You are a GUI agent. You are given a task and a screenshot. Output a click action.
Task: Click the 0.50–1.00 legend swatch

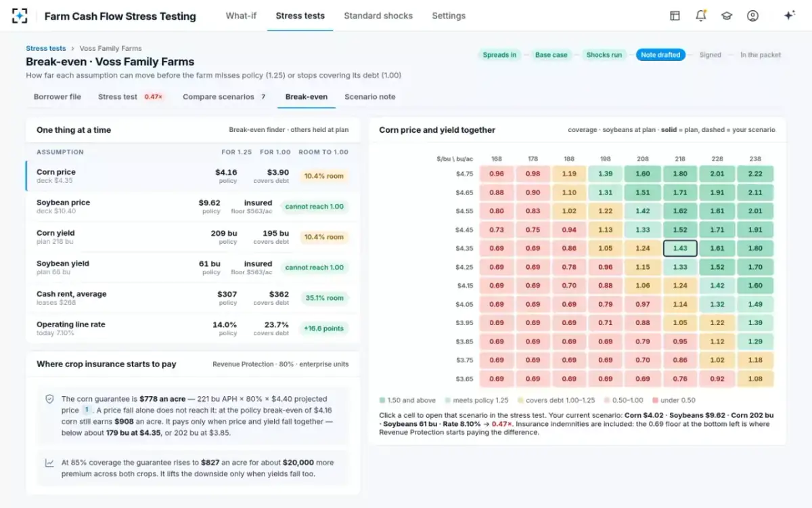point(607,400)
